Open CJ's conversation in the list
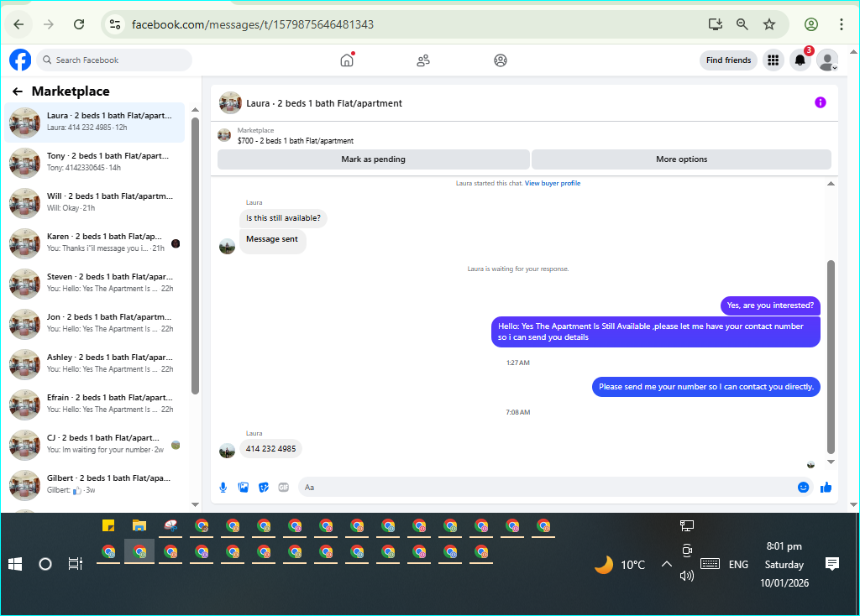Viewport: 860px width, 616px height. click(94, 445)
